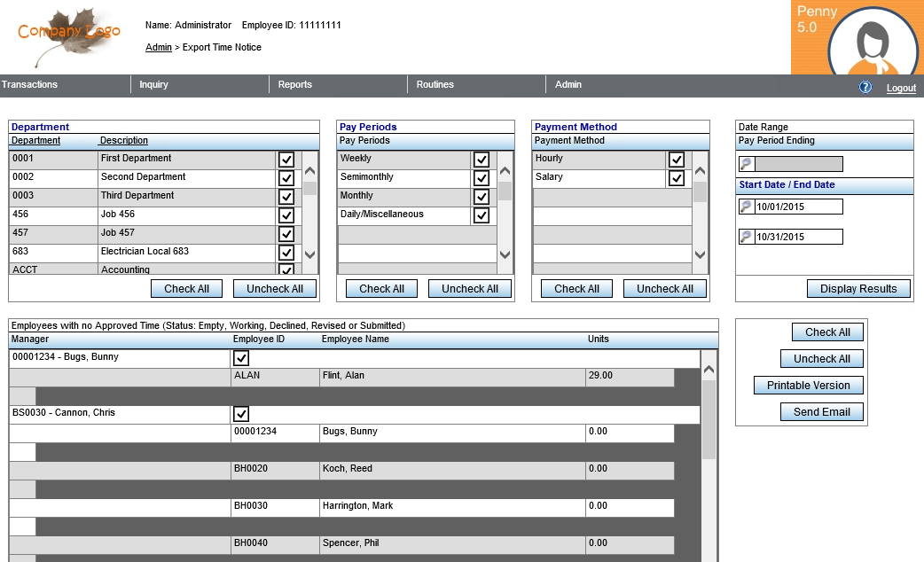The image size is (924, 562).
Task: Open the end date 10/31/2015 picker icon
Action: (746, 237)
